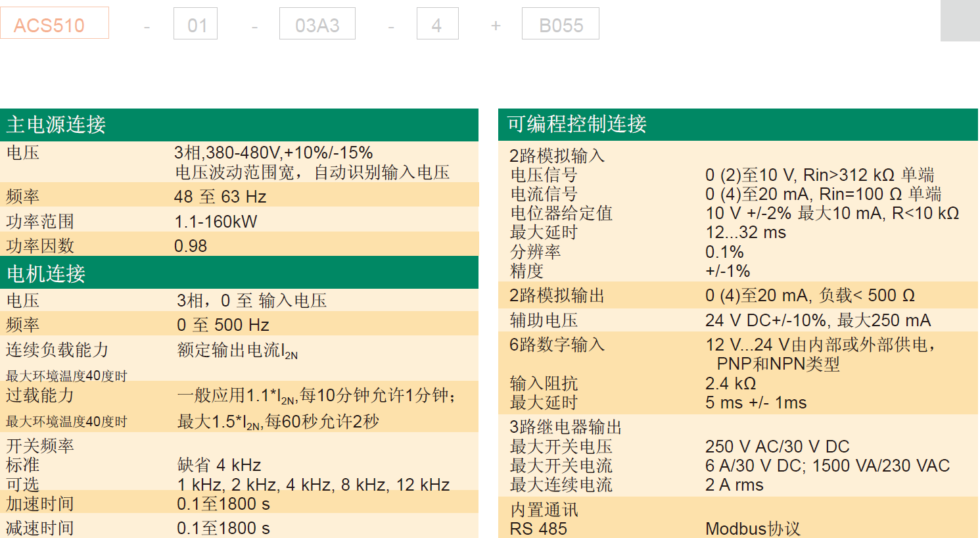Click the text PNP和NPN类型
Screen dimensions: 980x538
pos(778,364)
